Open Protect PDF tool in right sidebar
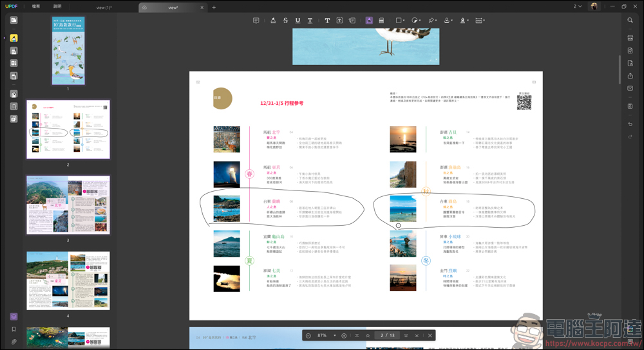Viewport: 644px width, 350px height. pyautogui.click(x=630, y=63)
